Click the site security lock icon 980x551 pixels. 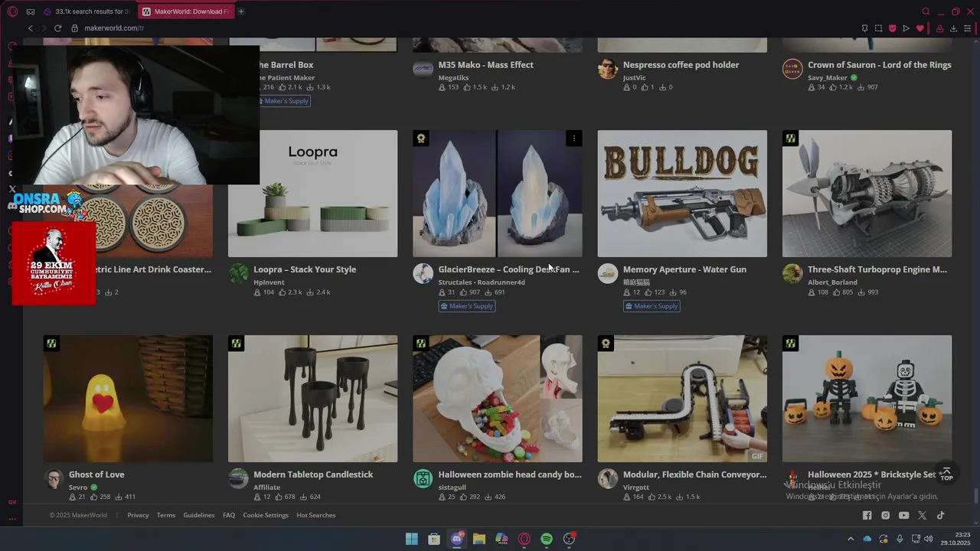pyautogui.click(x=75, y=28)
